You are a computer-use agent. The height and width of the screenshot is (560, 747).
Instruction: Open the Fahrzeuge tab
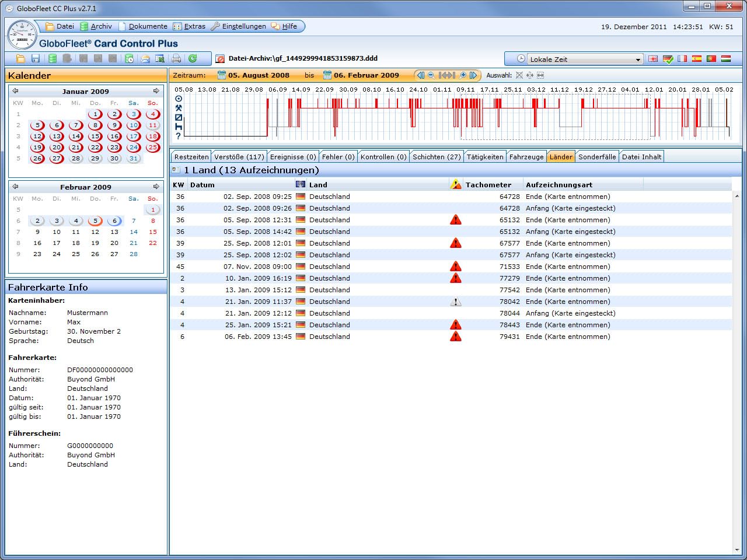[526, 157]
